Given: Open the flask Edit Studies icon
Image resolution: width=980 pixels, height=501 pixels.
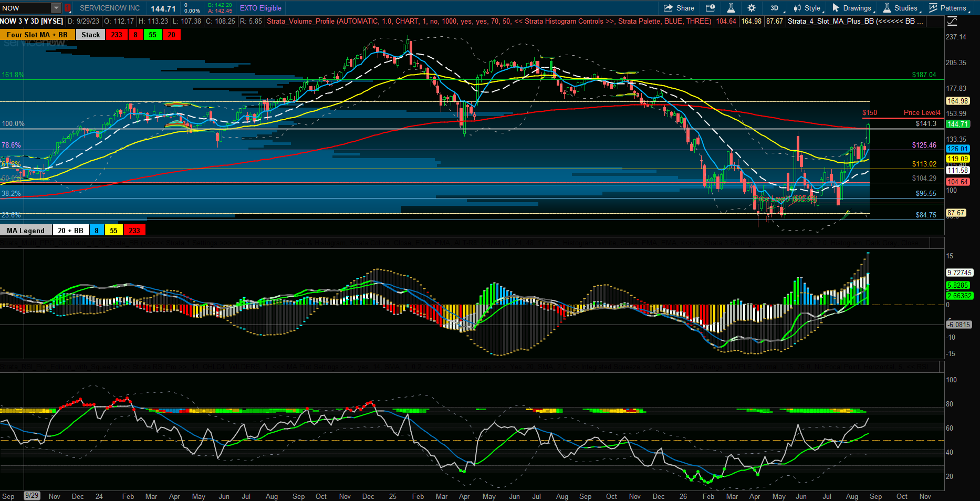Looking at the screenshot, I should 731,8.
